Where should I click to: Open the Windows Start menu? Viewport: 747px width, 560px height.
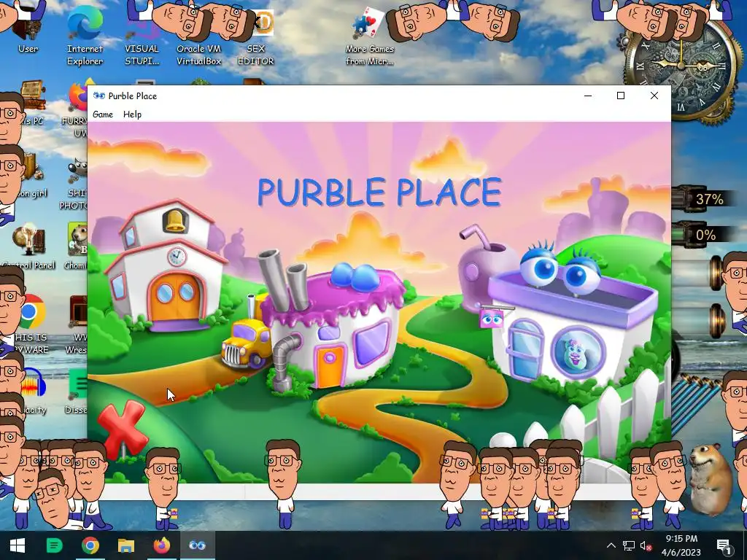(18, 545)
